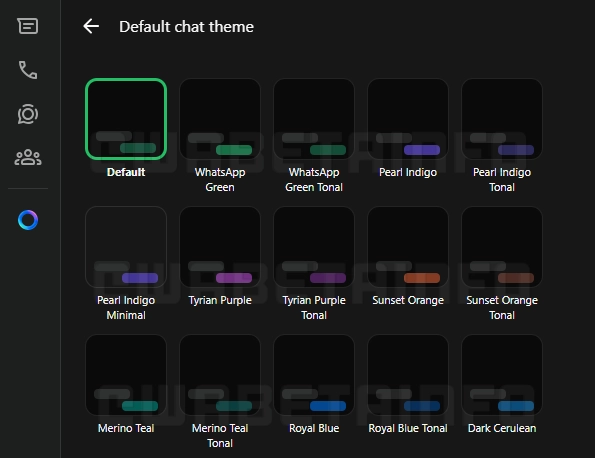
Task: Choose the Tyrian Purple Tonal theme
Action: tap(314, 247)
